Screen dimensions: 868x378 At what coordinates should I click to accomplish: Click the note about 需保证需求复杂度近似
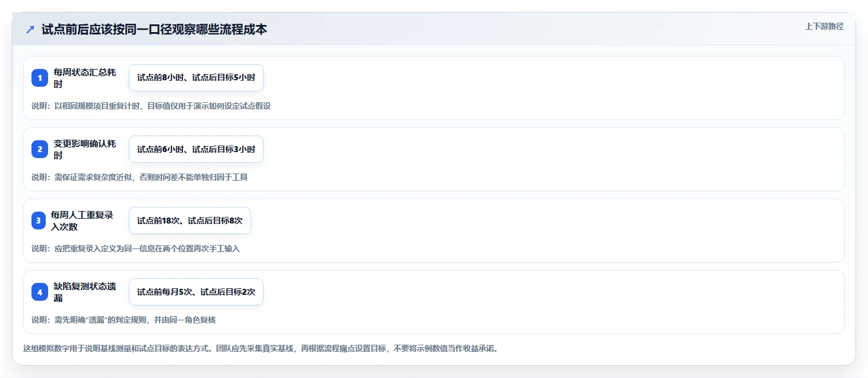click(140, 177)
